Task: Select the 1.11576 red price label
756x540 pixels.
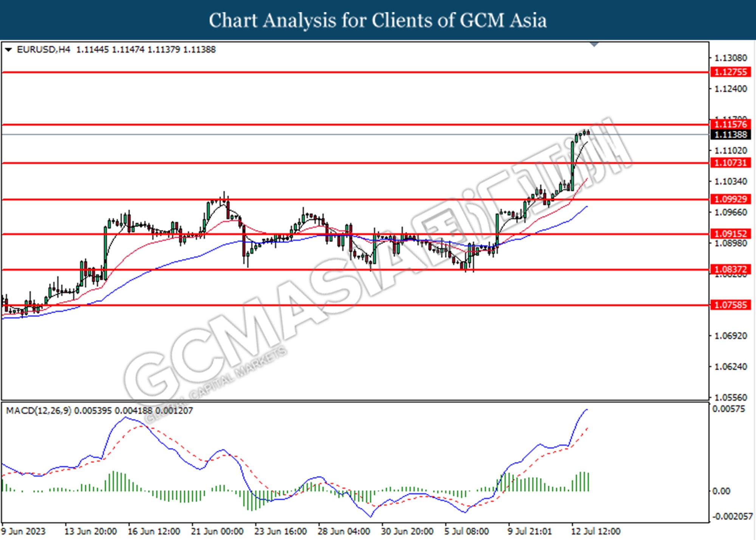Action: click(x=731, y=124)
